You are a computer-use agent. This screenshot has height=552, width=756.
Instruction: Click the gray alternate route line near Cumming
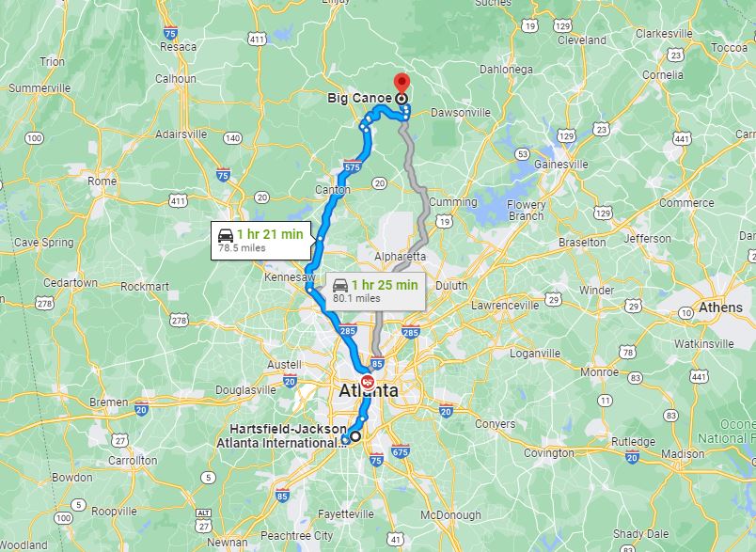(426, 202)
